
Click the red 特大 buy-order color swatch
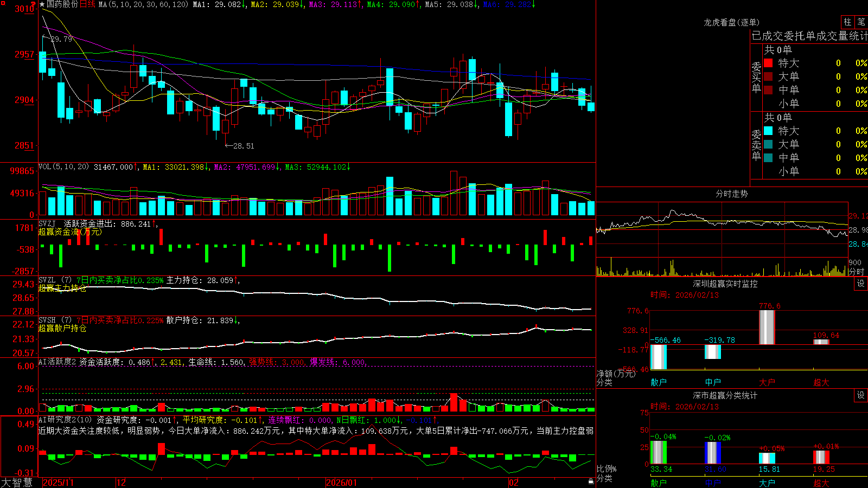pyautogui.click(x=768, y=63)
